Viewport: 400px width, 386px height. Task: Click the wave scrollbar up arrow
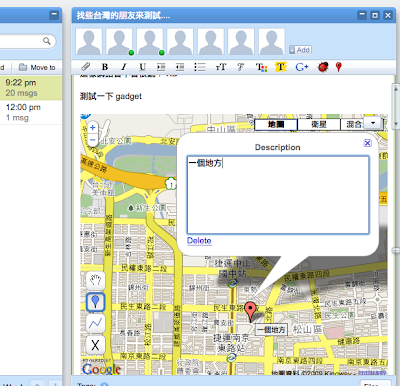click(396, 89)
